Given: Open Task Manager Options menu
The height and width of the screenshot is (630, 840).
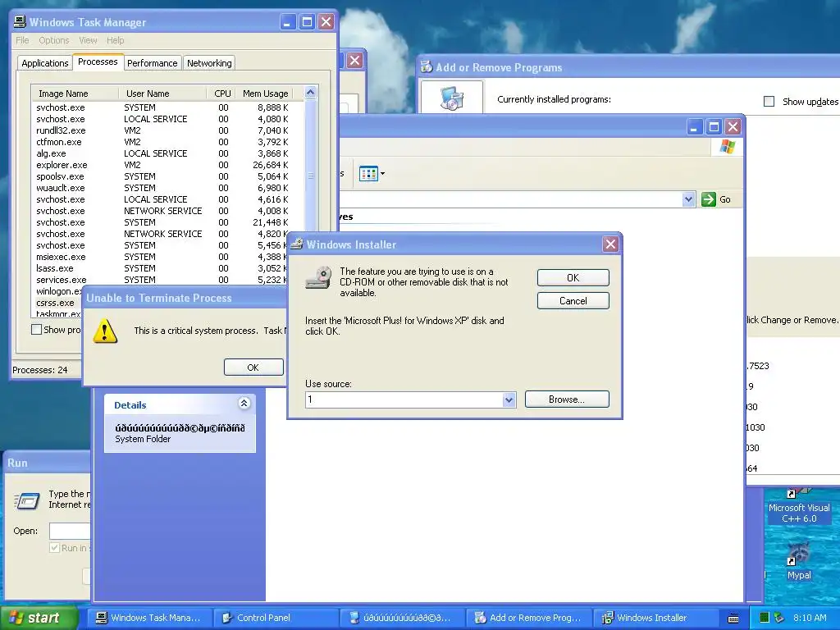Looking at the screenshot, I should [53, 40].
